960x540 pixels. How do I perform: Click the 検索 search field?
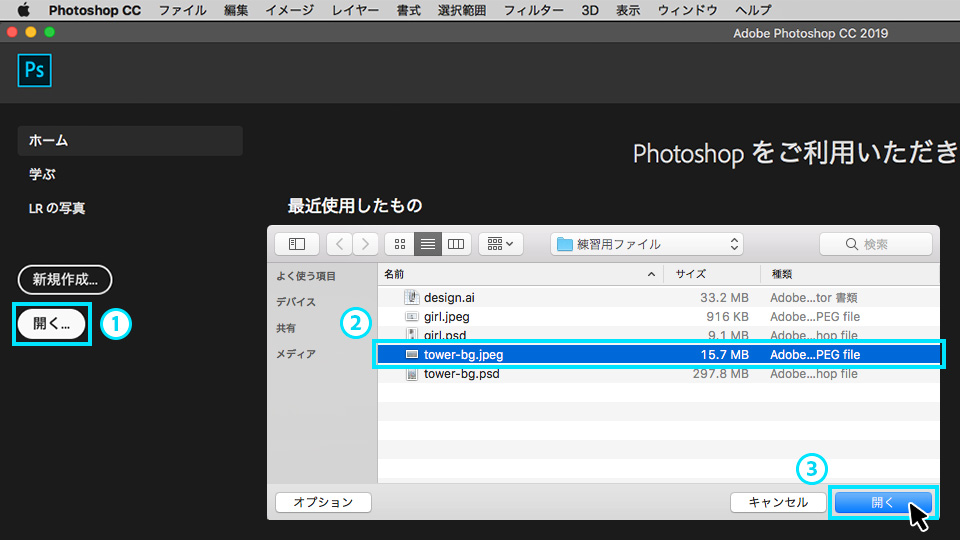tap(876, 244)
